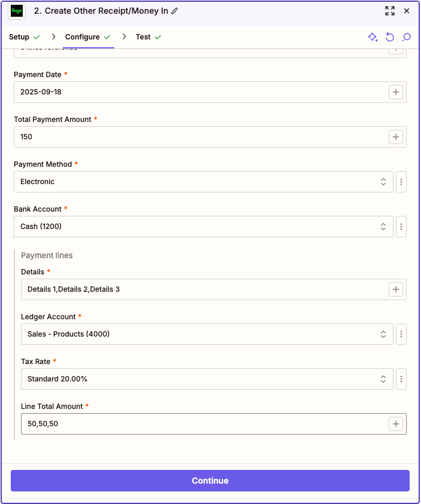Screen dimensions: 421x504
Task: Open the Payment Method dropdown
Action: tap(203, 182)
